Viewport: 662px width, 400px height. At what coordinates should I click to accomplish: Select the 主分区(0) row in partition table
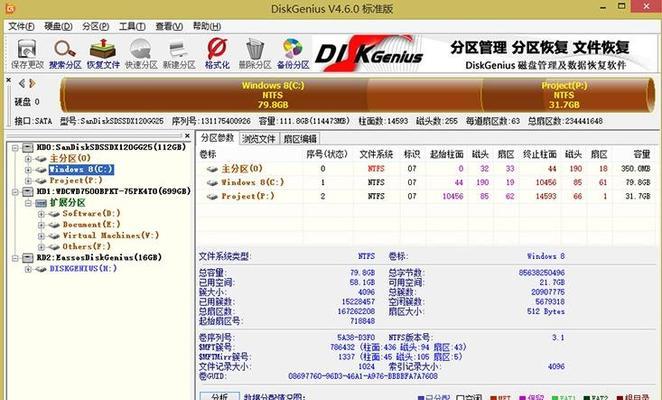point(426,169)
